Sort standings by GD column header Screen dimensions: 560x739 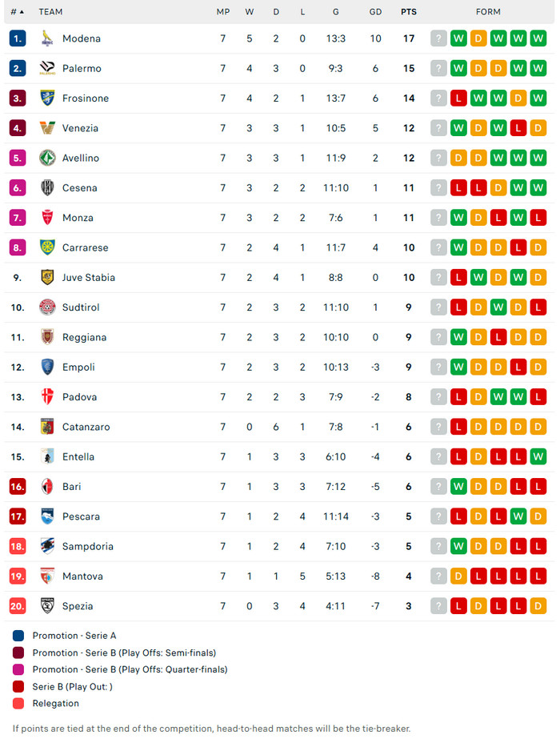pyautogui.click(x=376, y=12)
